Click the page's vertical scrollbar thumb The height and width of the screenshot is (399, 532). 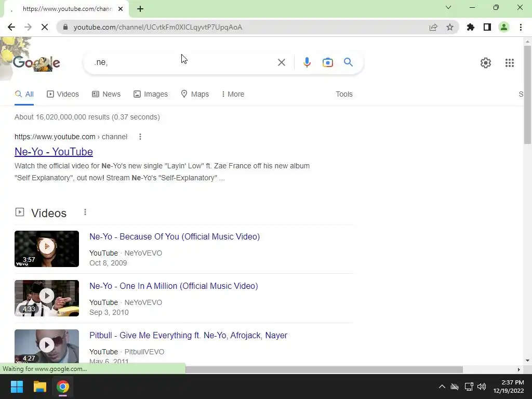(x=527, y=95)
